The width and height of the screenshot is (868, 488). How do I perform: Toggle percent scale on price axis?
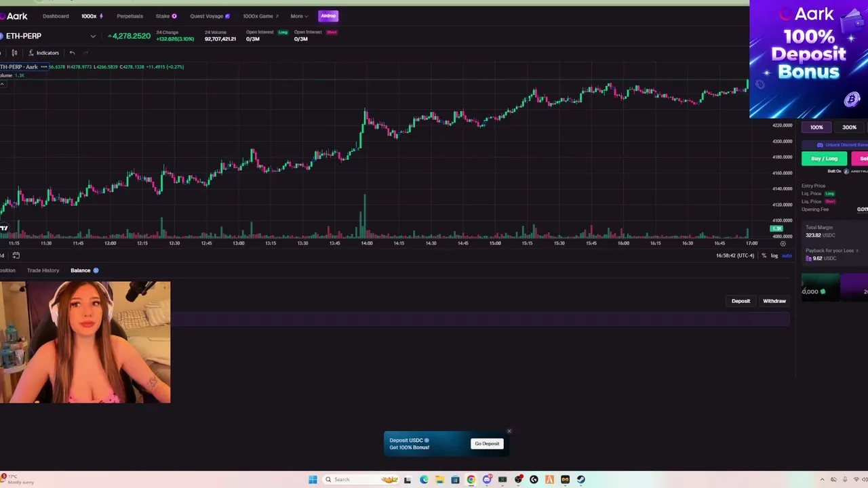point(764,256)
